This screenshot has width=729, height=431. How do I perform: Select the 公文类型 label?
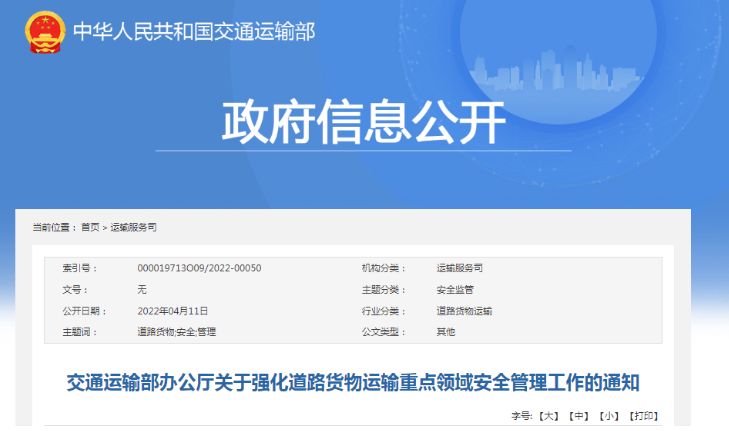tap(384, 332)
